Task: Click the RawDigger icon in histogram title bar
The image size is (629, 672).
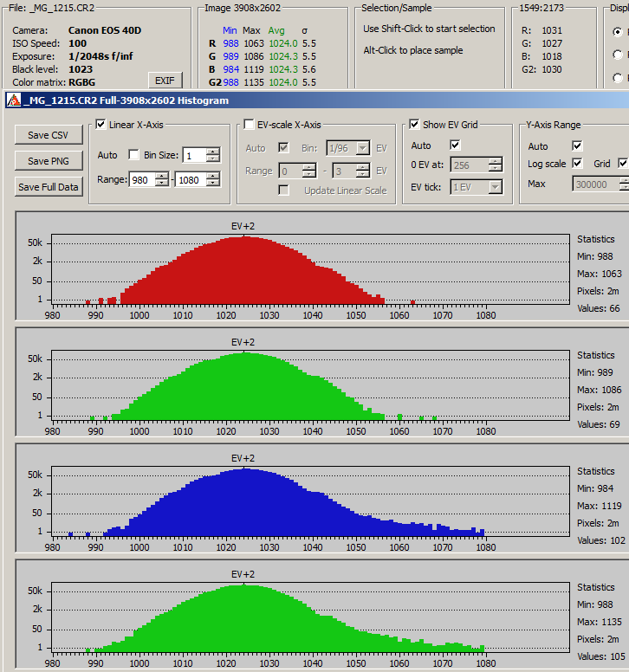Action: (x=13, y=100)
